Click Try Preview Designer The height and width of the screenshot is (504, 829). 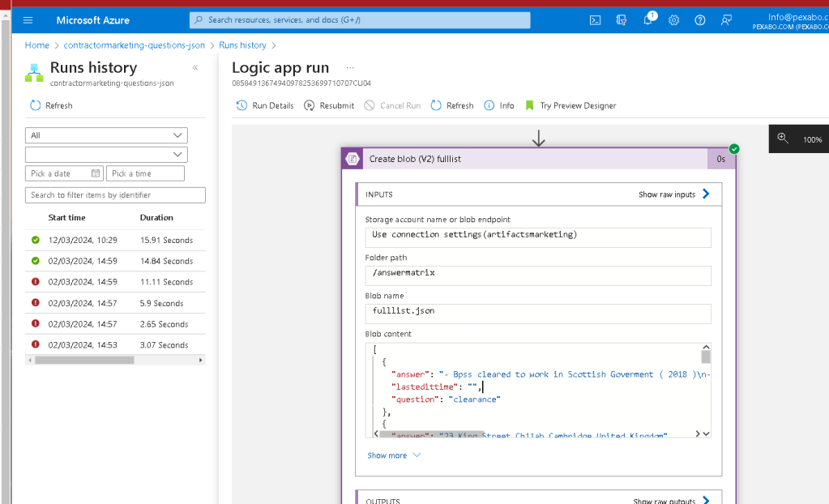tap(570, 105)
